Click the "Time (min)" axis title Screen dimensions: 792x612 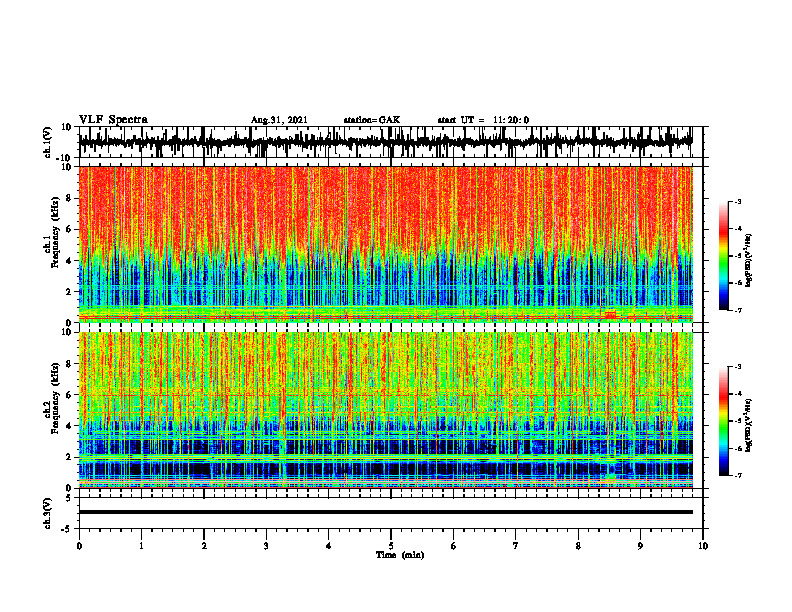click(x=400, y=555)
